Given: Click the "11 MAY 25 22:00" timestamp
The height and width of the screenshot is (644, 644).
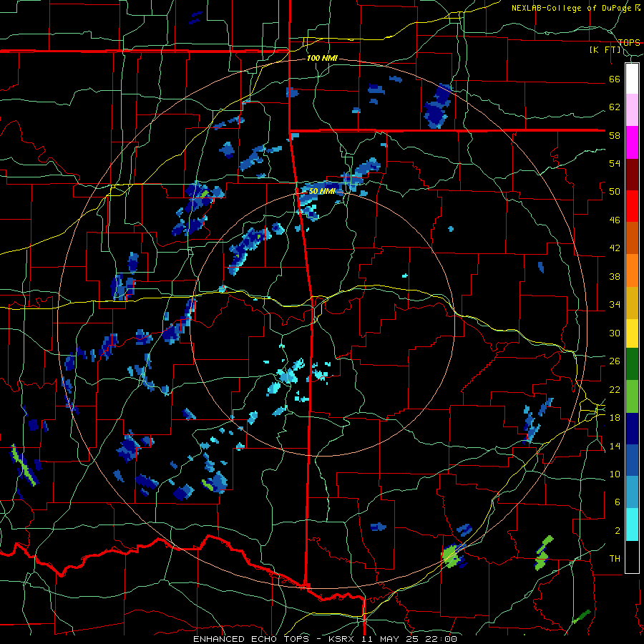Looking at the screenshot, I should [409, 639].
